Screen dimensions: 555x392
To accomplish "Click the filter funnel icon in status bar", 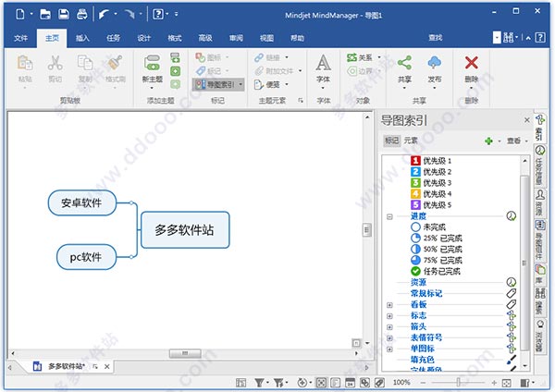I will (259, 383).
